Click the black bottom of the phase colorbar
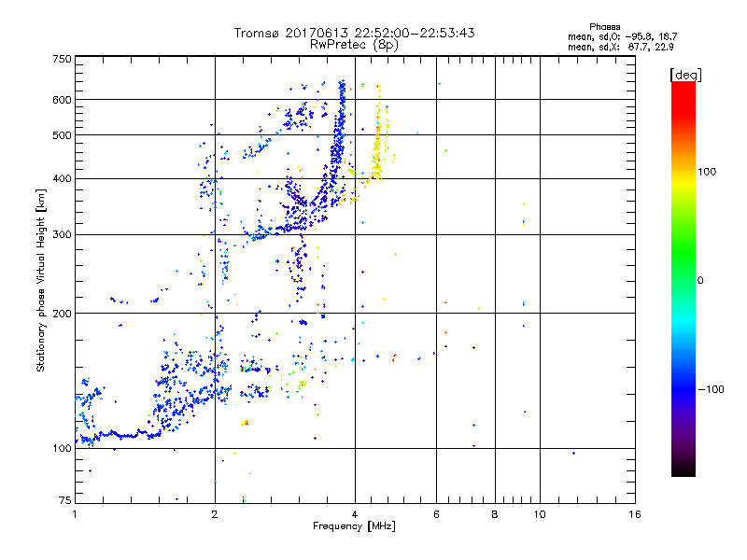Image resolution: width=747 pixels, height=560 pixels. click(x=684, y=469)
